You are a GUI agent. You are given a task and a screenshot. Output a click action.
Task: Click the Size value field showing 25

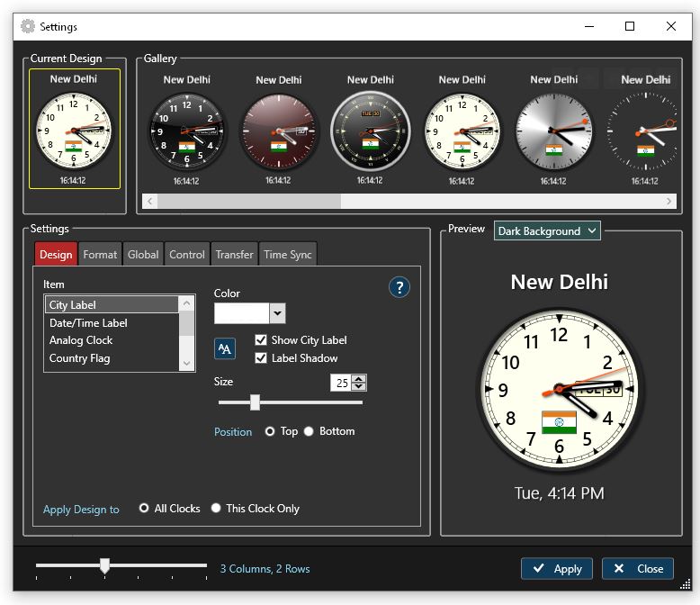[342, 383]
